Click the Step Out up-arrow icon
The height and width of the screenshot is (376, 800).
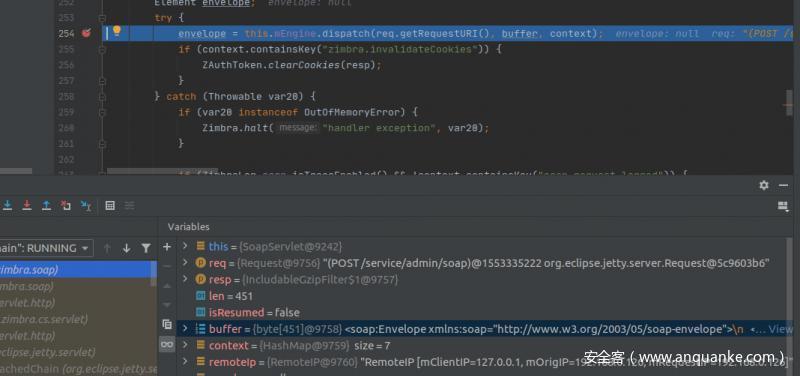point(46,205)
